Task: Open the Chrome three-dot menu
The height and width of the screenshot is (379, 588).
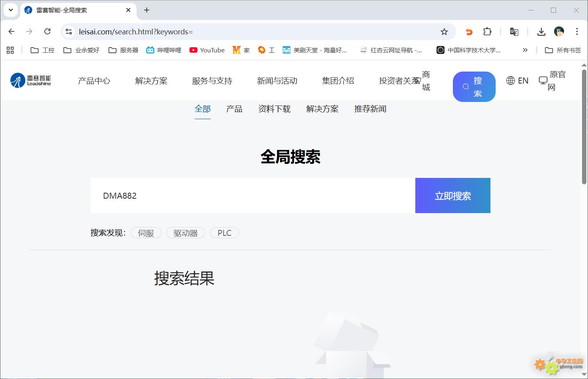Action: (576, 32)
